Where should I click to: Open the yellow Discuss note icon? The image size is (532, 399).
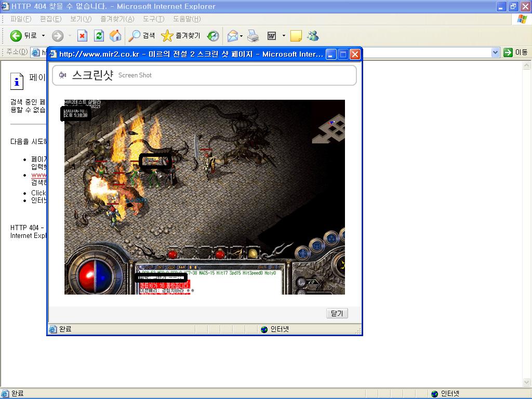pos(296,36)
